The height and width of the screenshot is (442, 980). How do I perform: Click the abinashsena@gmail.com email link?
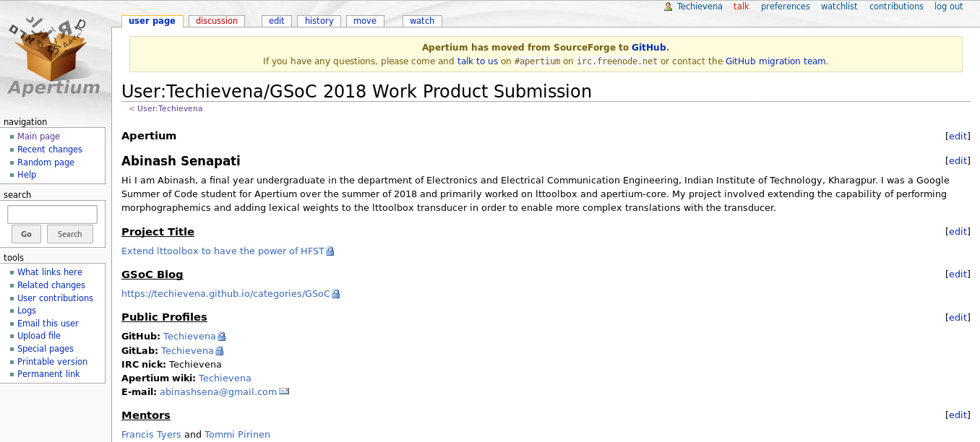coord(218,392)
